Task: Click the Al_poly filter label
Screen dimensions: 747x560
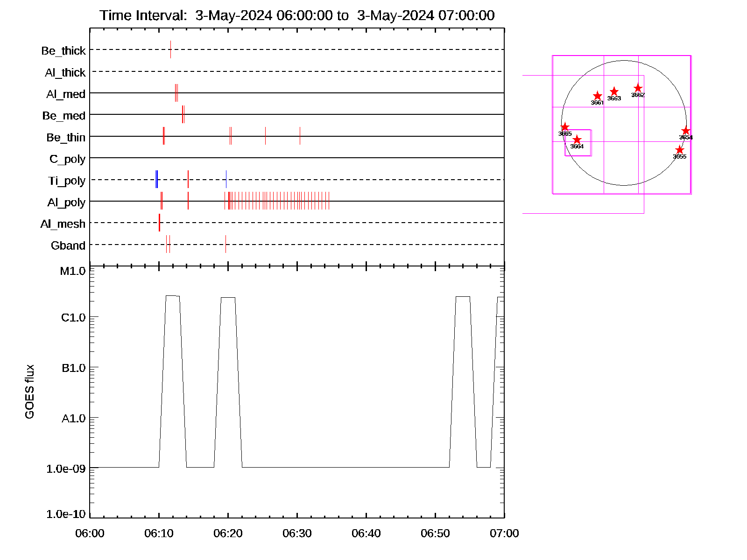Action: 66,203
